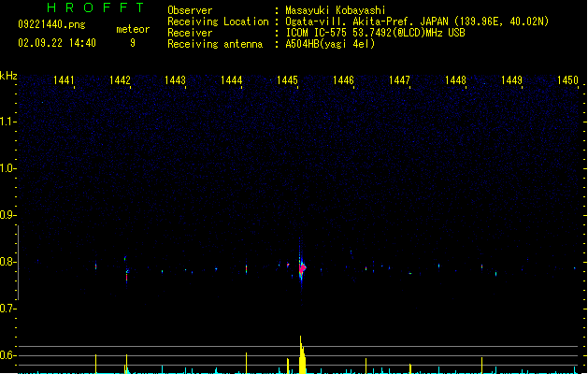Click time axis label 1448

coord(455,80)
